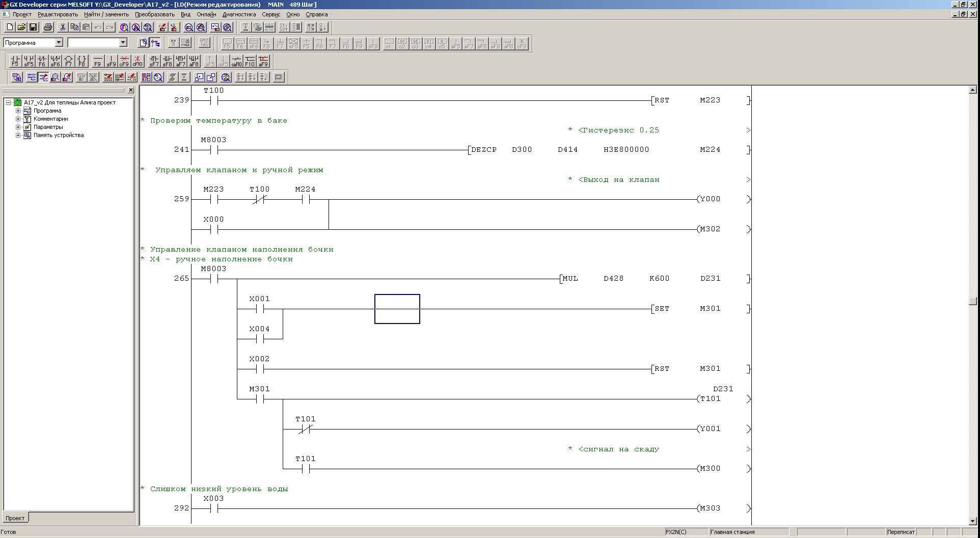This screenshot has height=538, width=980.
Task: Open the empty combo box dropdown arrow
Action: [x=123, y=43]
